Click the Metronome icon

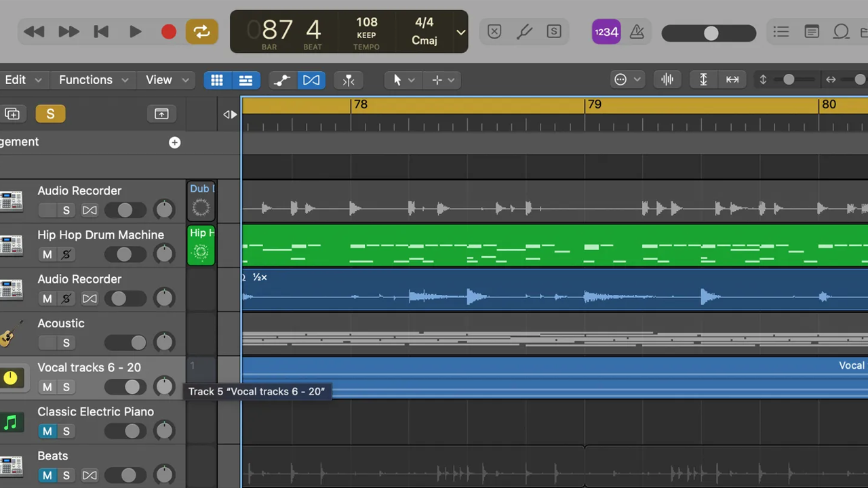637,32
